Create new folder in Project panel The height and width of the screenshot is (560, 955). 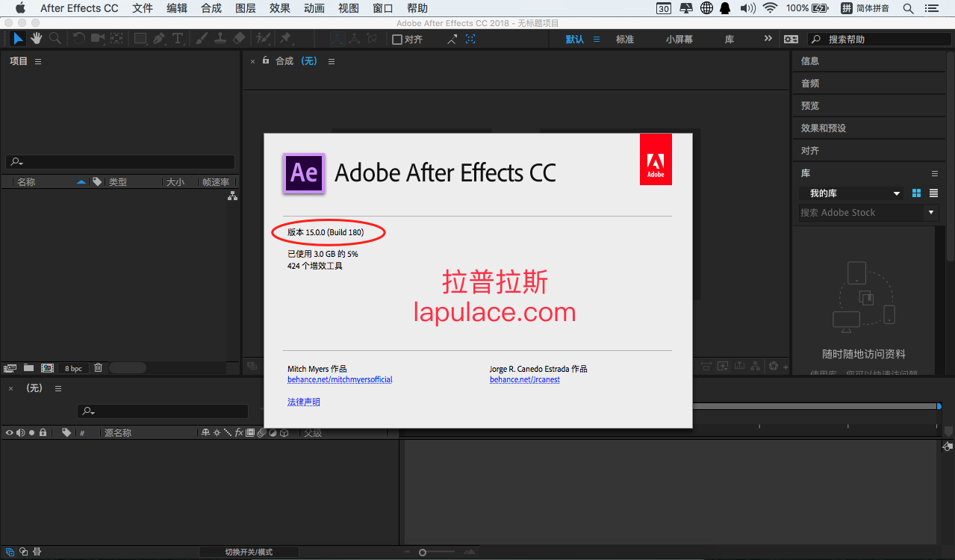tap(28, 368)
